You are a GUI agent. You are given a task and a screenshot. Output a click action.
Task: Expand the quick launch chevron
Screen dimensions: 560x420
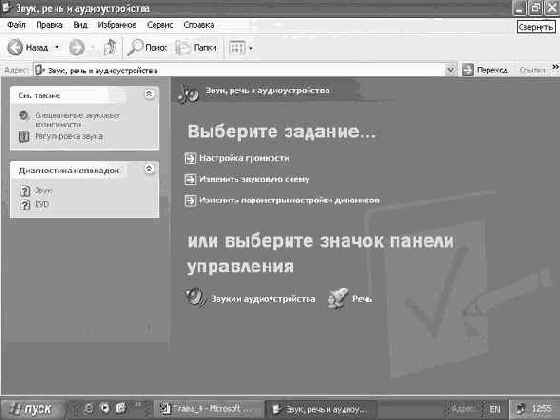pyautogui.click(x=138, y=404)
